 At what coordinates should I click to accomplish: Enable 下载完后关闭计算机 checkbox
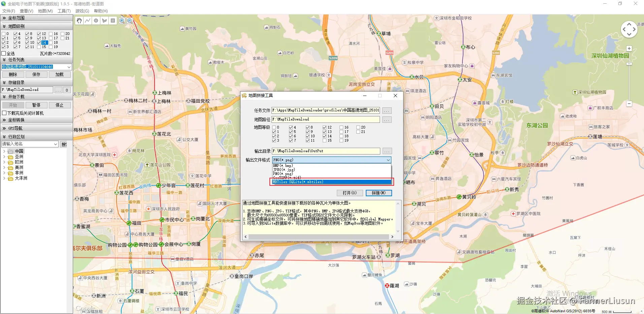click(x=4, y=113)
